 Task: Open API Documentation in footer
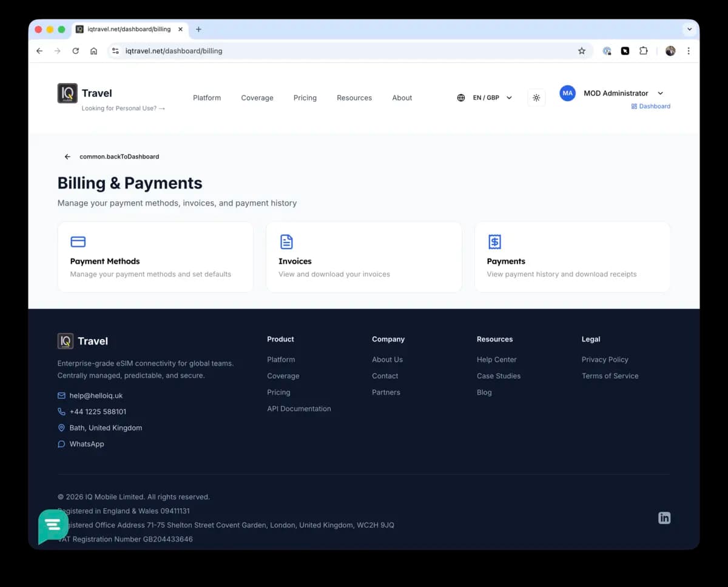(x=299, y=409)
